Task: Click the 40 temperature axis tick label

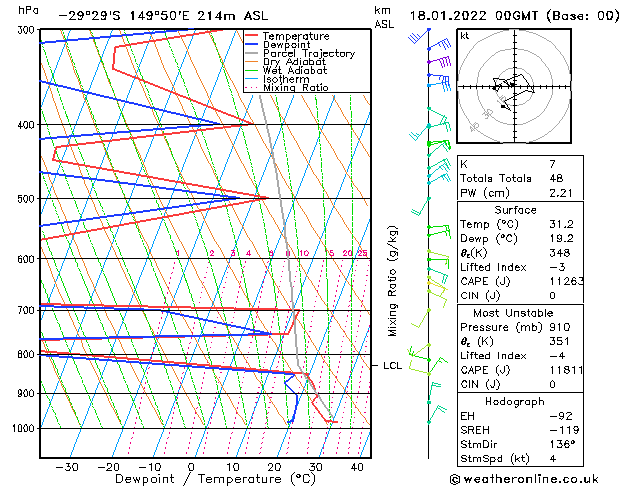Action: [x=357, y=467]
